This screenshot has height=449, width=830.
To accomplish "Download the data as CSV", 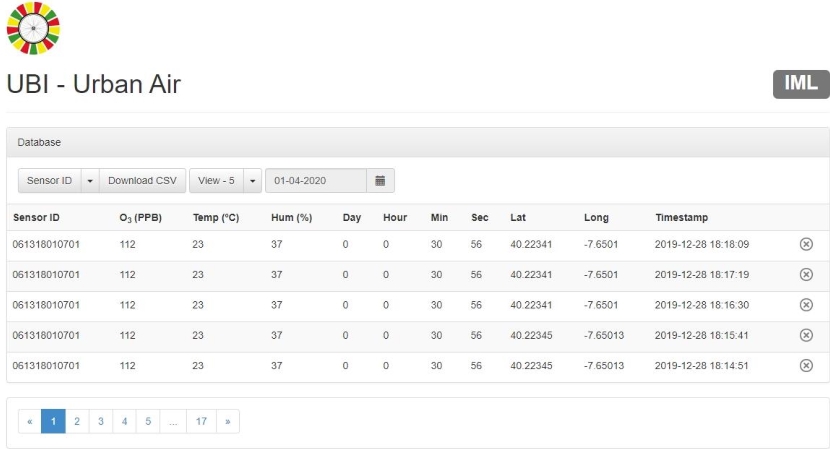I will point(142,181).
